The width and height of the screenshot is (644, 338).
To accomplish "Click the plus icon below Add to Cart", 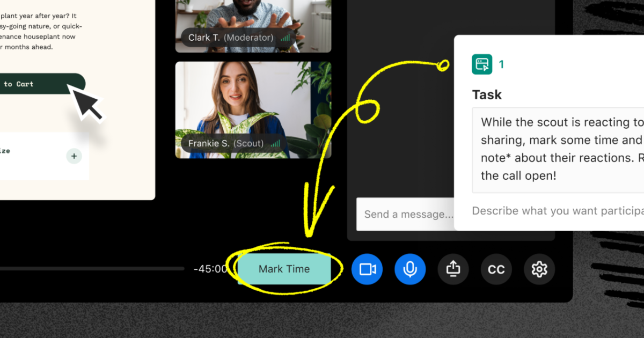I will (74, 156).
